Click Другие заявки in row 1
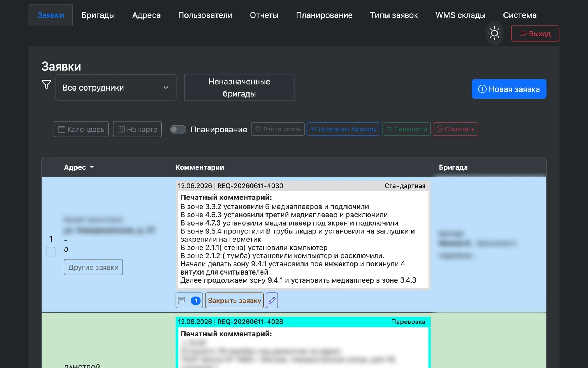588x368 pixels. 93,267
